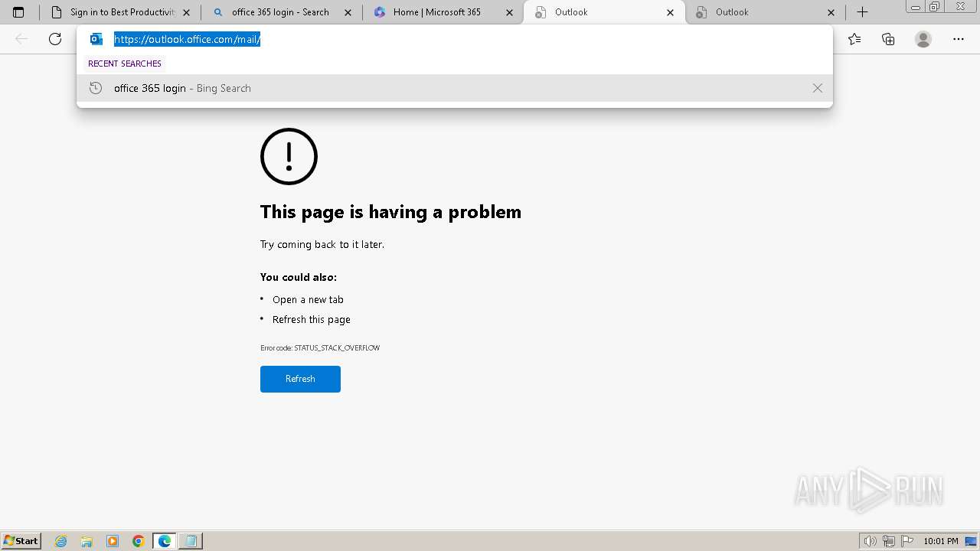Close the 'Home | Microsoft 365' tab
The image size is (980, 551).
pyautogui.click(x=509, y=12)
